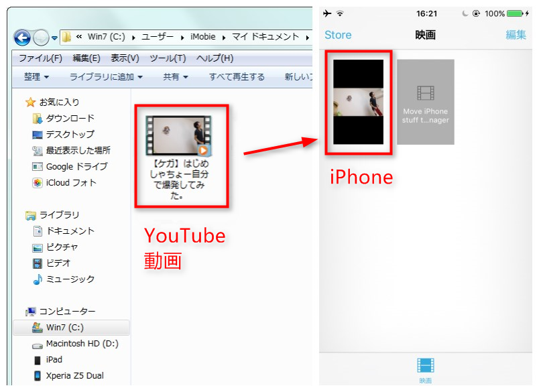The image size is (539, 392).
Task: Expand the arrow after マイ ドキュメント breadcrumb
Action: click(307, 38)
